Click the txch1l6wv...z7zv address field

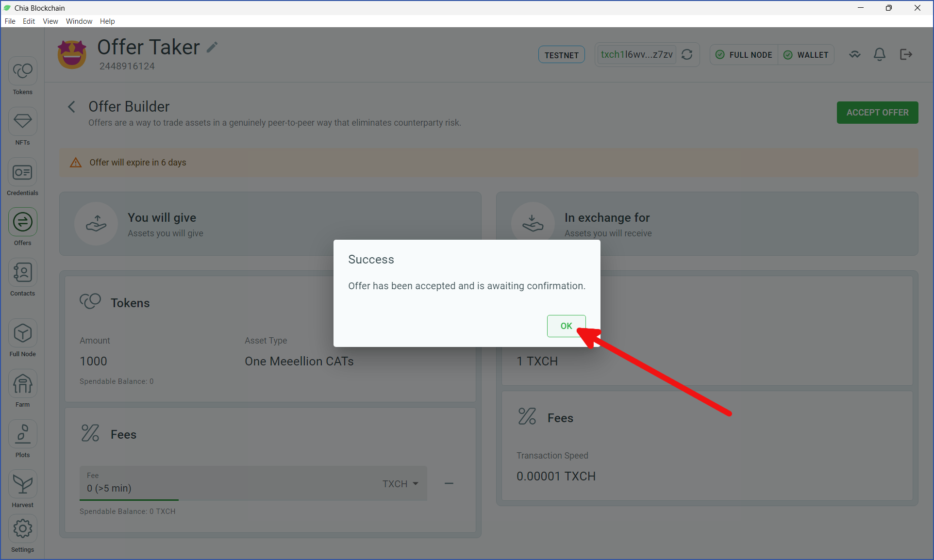click(x=636, y=54)
